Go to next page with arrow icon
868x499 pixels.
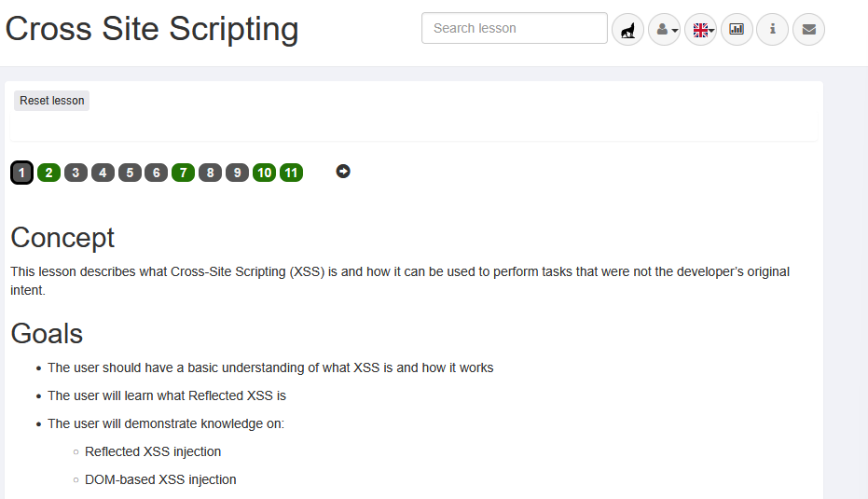pyautogui.click(x=343, y=172)
